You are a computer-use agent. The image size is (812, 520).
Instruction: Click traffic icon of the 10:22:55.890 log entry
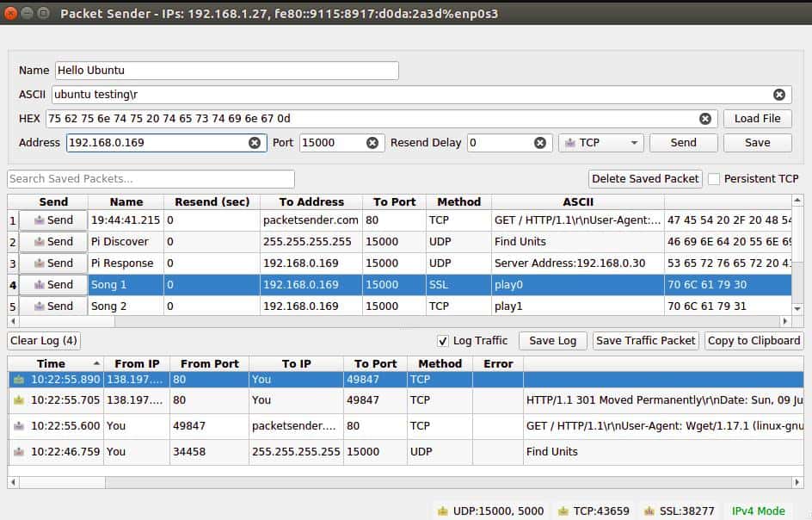coord(19,380)
